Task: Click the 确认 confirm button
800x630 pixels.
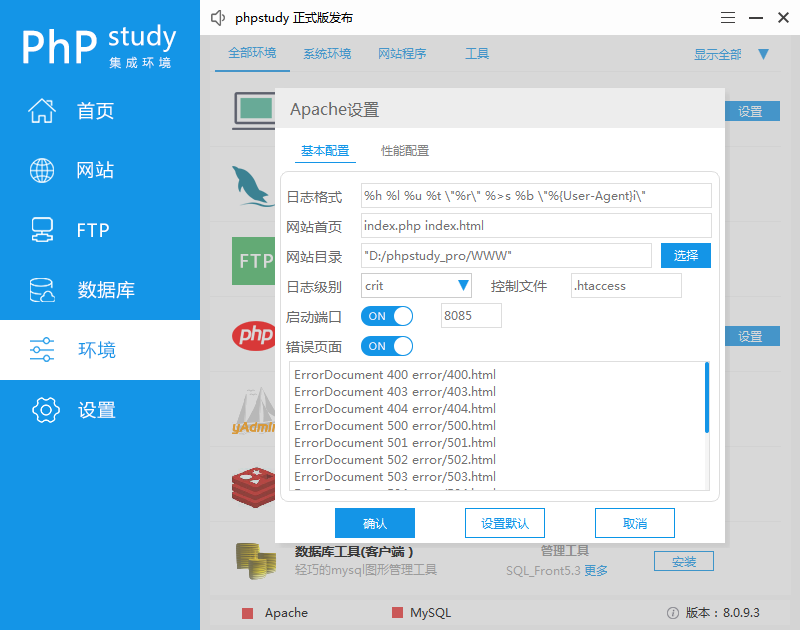Action: point(375,523)
